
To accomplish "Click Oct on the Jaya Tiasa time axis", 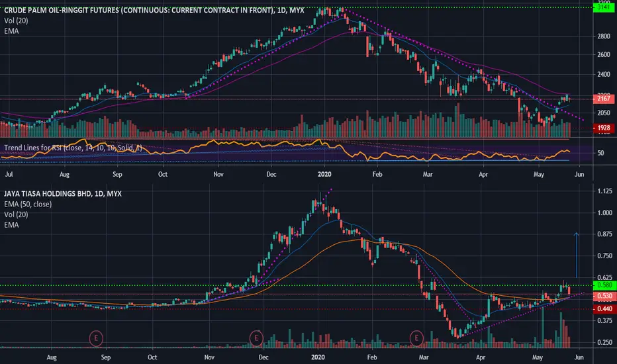I will (x=152, y=357).
